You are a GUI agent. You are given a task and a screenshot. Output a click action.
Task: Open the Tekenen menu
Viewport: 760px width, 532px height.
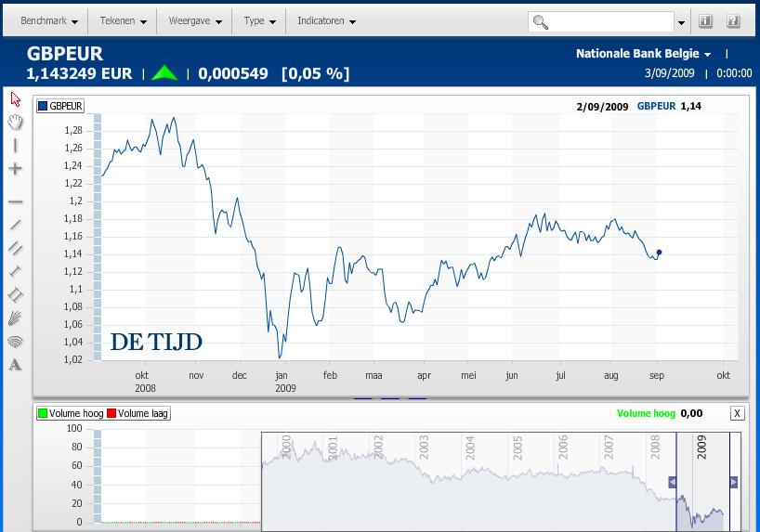tap(123, 20)
